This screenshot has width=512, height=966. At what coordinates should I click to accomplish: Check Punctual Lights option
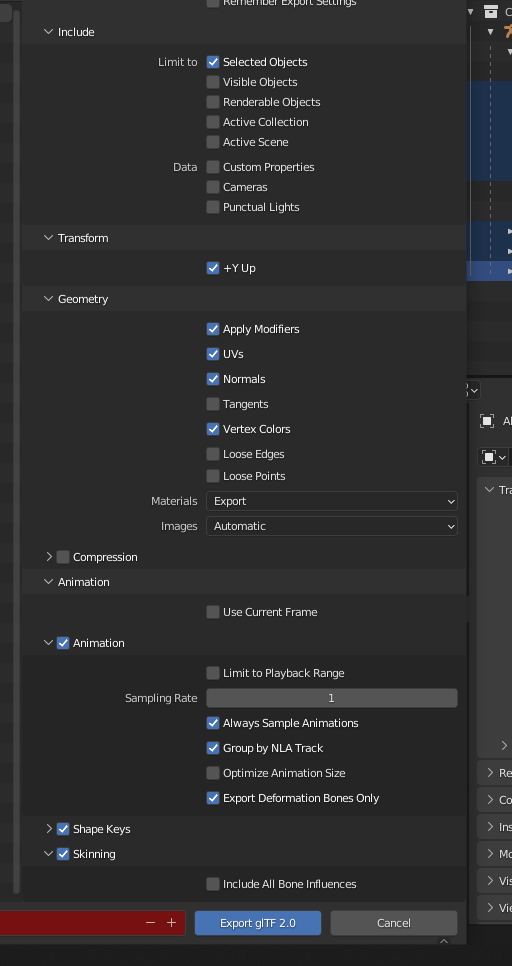coord(213,207)
